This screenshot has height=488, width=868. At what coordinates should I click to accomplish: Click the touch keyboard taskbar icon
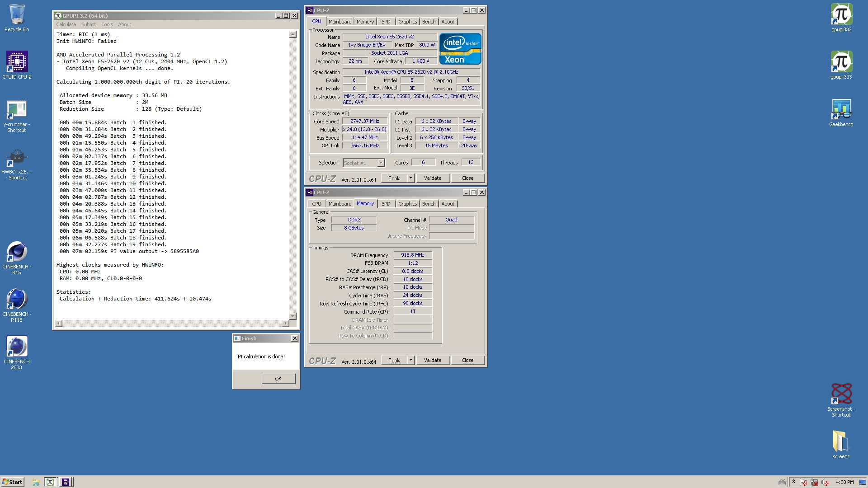click(782, 483)
